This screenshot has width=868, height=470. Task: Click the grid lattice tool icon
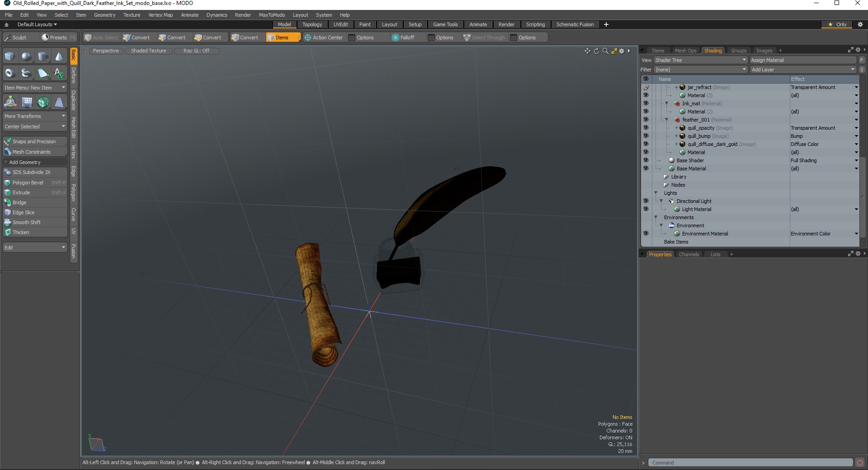pos(27,102)
